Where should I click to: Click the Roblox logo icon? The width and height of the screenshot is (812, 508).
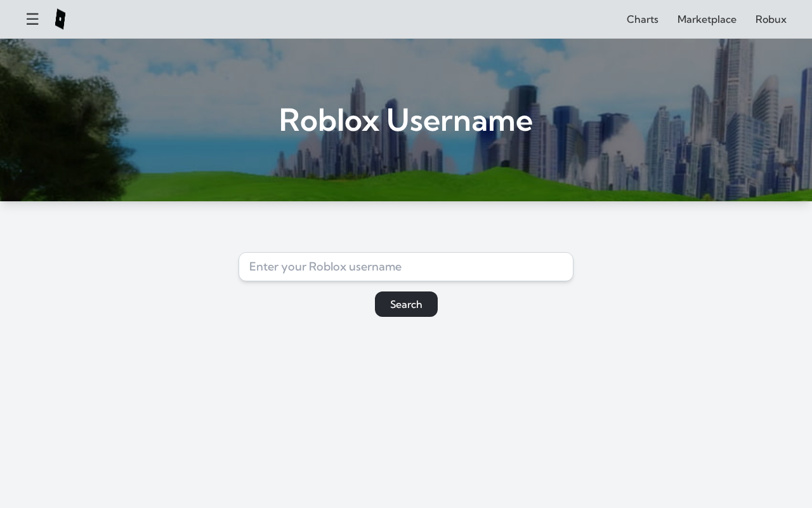[60, 19]
